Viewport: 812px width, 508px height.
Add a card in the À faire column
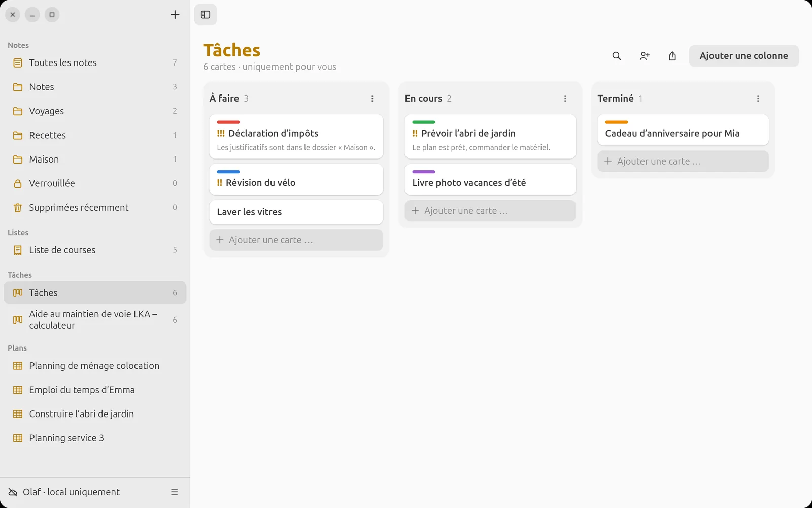[296, 240]
